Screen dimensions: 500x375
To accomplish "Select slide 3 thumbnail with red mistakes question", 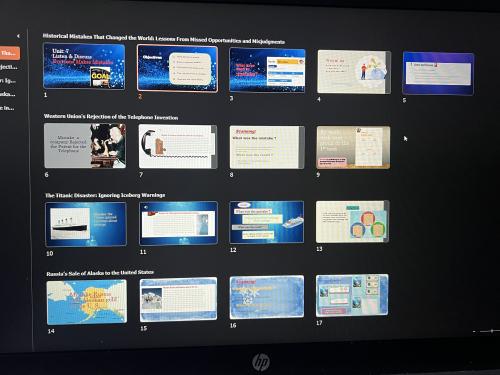I will click(x=267, y=70).
